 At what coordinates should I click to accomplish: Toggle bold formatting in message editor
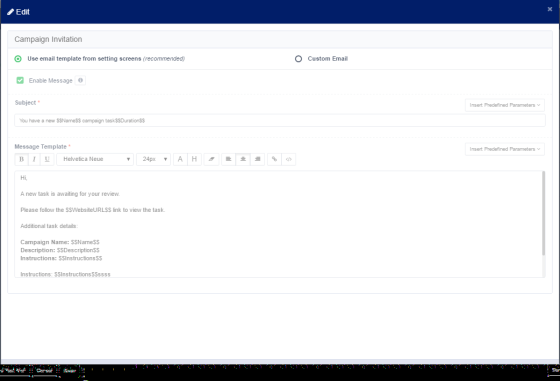[x=21, y=159]
